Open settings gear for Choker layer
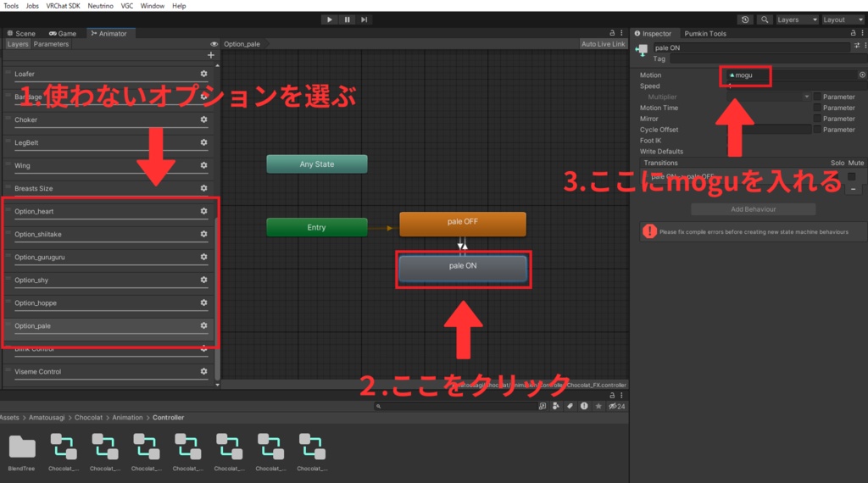Viewport: 868px width, 483px height. (x=203, y=119)
